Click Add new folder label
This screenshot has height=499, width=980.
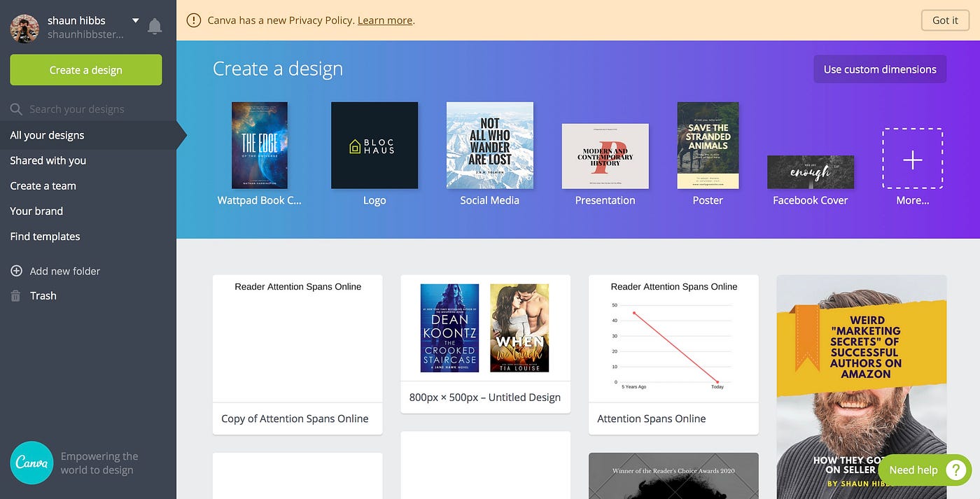tap(65, 271)
